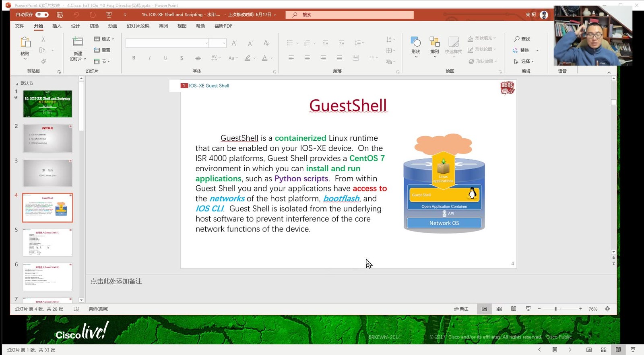This screenshot has height=355, width=644.
Task: Open the Foxit PDF (福昕PDF) tab
Action: pos(223,26)
